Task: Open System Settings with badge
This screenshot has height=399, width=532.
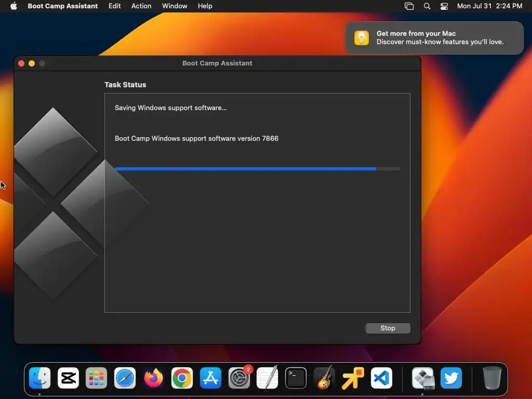Action: coord(239,378)
